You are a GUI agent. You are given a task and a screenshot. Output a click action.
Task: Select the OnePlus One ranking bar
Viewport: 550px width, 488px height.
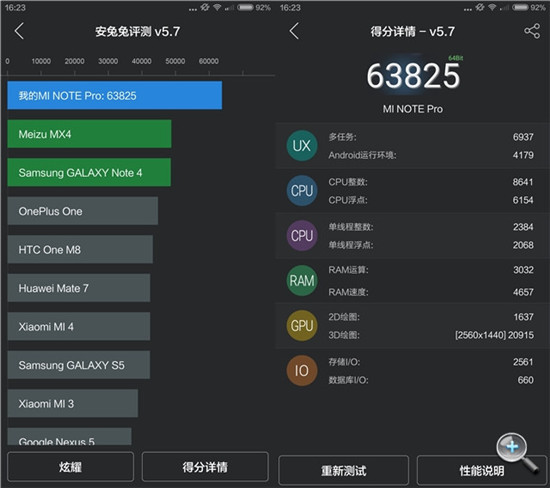pos(83,211)
